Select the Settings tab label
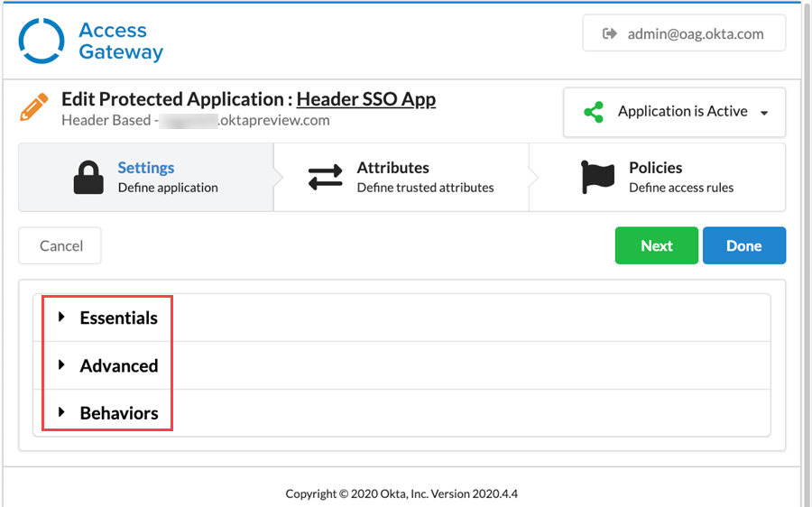 (x=146, y=168)
